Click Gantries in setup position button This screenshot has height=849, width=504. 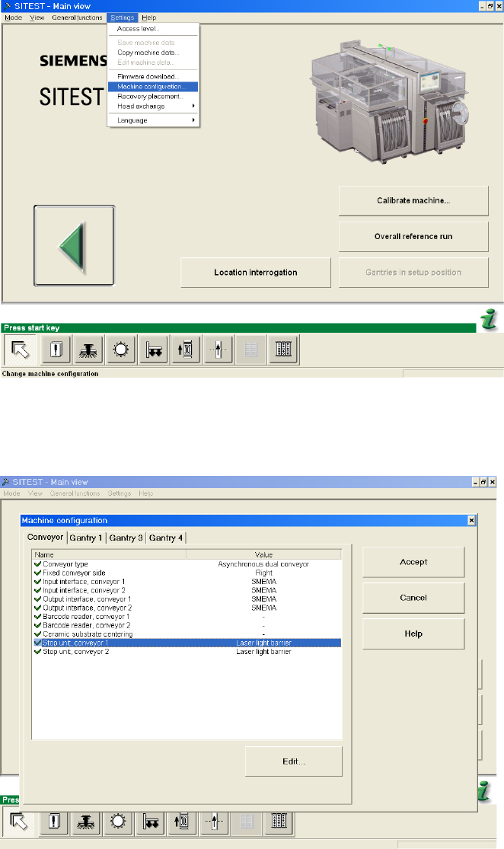[413, 273]
